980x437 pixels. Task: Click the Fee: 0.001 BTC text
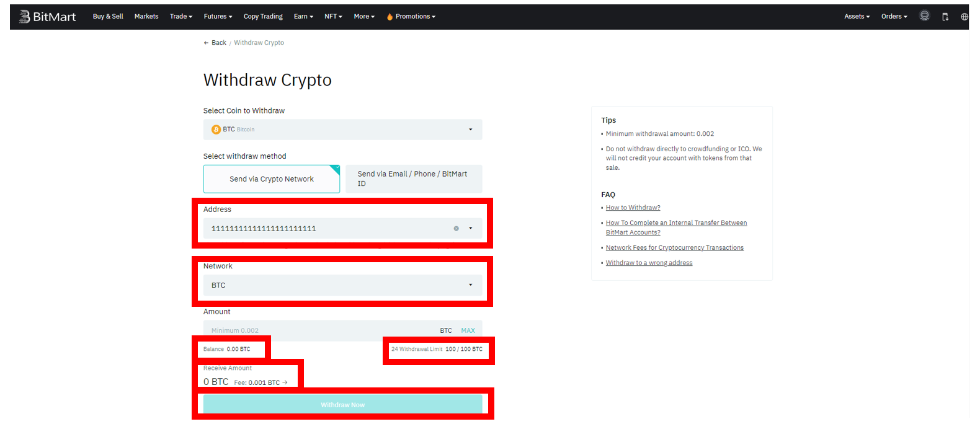[257, 383]
